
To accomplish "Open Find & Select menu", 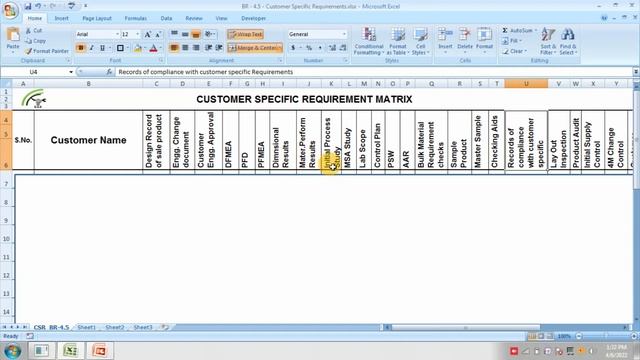I will (x=567, y=41).
